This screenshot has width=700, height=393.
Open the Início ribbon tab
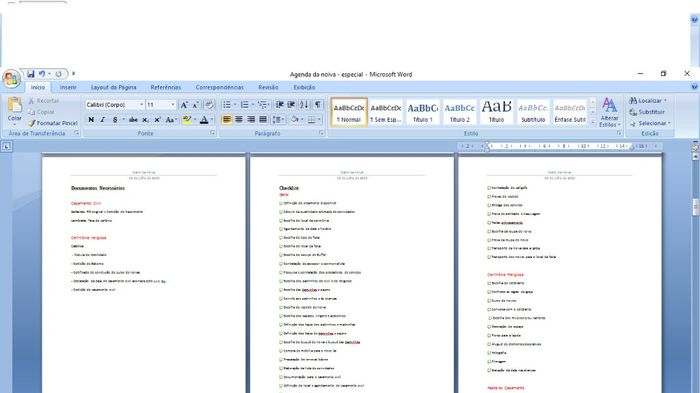tap(38, 88)
